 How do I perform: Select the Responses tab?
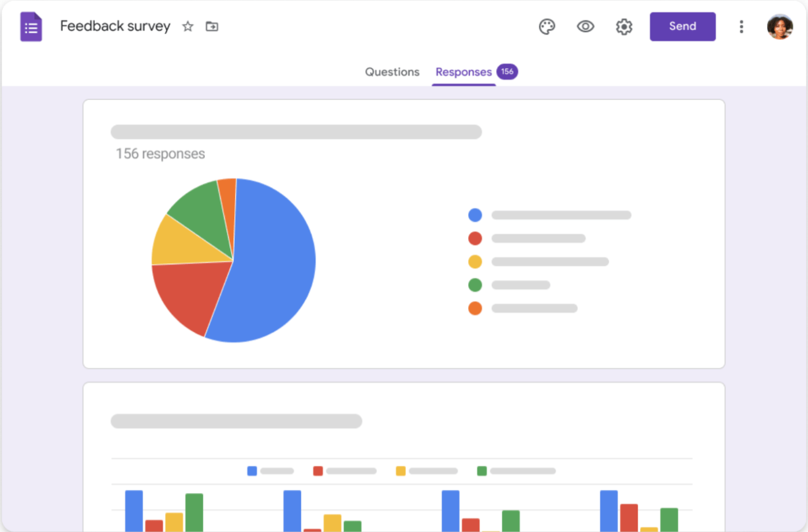(x=463, y=72)
